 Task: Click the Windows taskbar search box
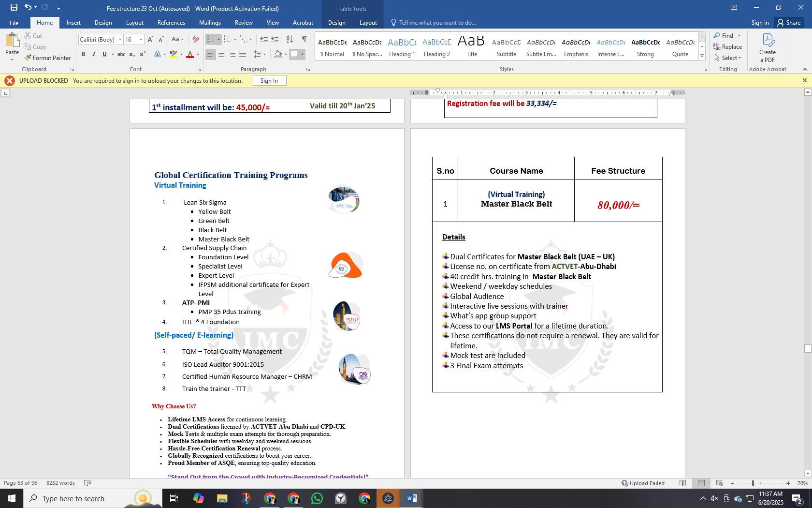tap(92, 498)
